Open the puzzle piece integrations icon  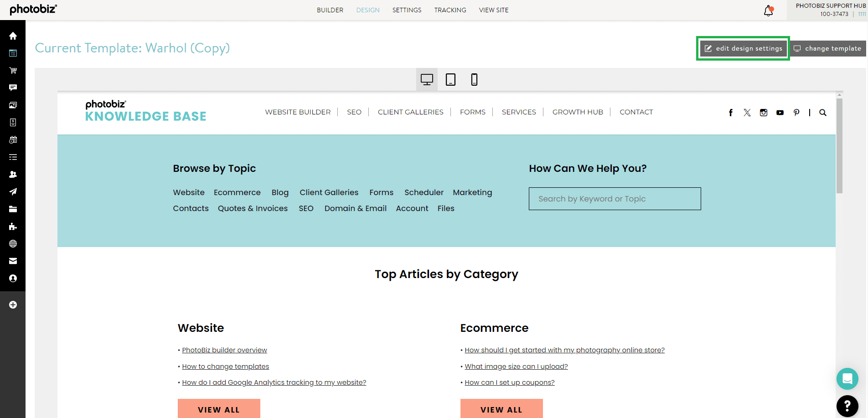click(13, 226)
